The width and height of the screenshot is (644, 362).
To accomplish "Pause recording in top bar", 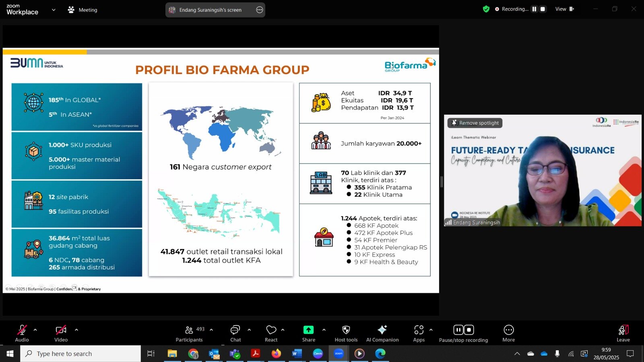I will coord(534,9).
